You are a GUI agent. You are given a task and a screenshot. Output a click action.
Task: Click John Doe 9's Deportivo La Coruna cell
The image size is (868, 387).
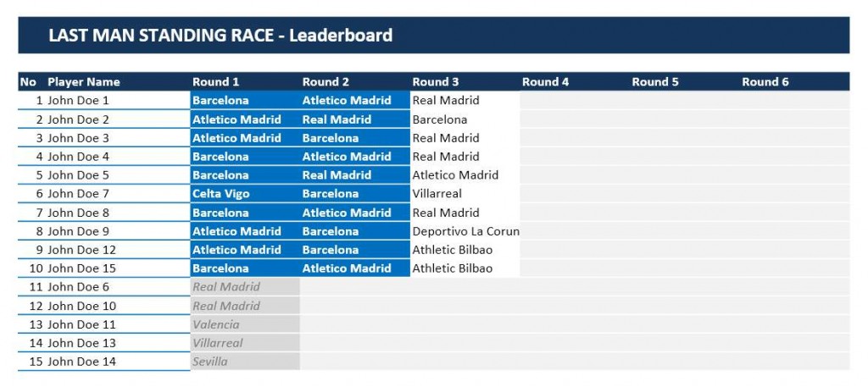(465, 231)
